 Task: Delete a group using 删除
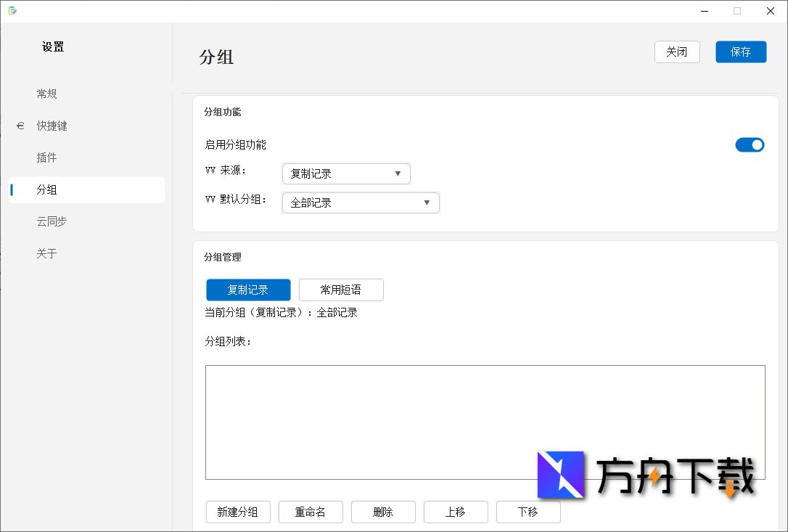[x=383, y=512]
